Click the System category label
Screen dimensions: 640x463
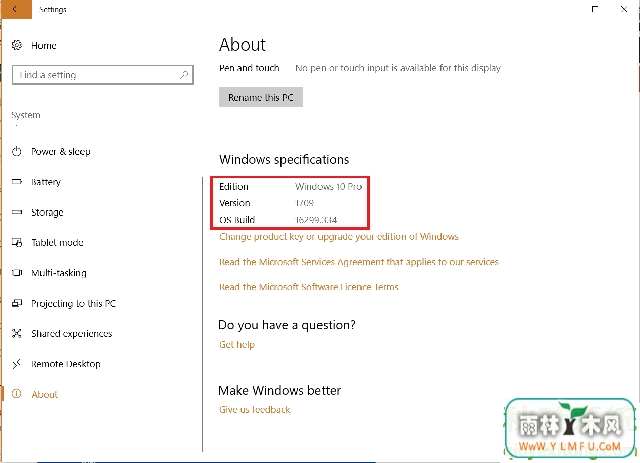pos(26,115)
